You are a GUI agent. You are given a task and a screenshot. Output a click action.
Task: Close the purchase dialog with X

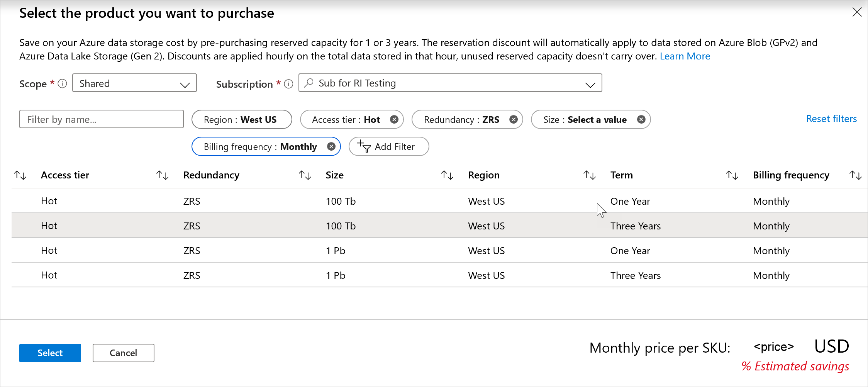tap(857, 12)
